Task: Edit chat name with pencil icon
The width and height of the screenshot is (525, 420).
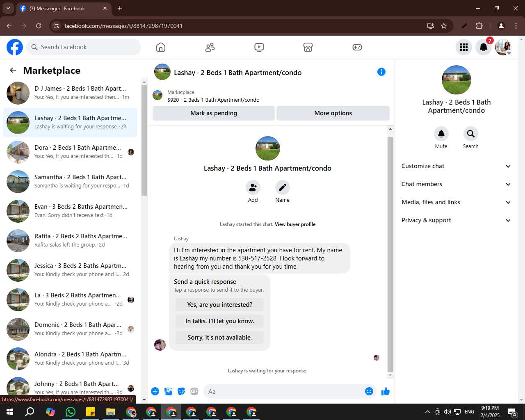Action: [x=283, y=187]
